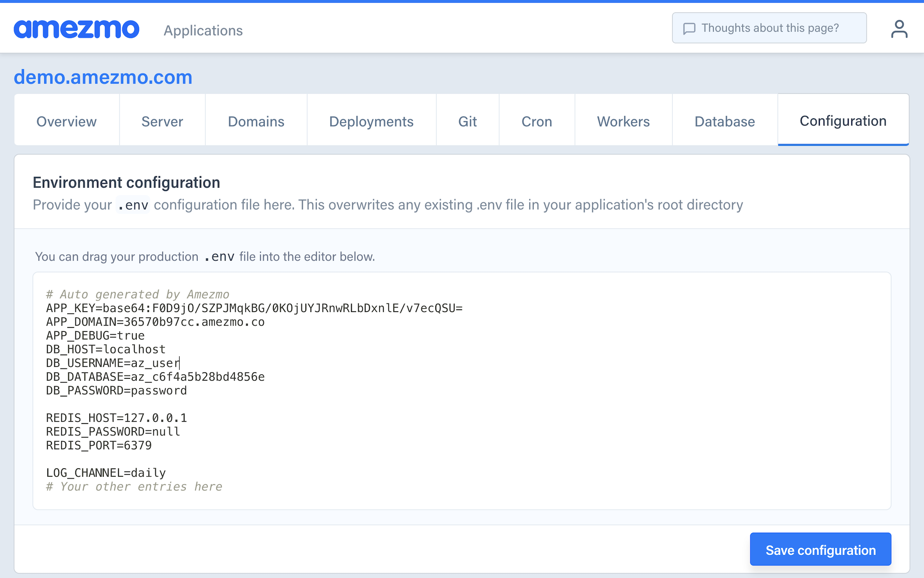The height and width of the screenshot is (578, 924).
Task: Switch to the Workers tab
Action: click(623, 121)
